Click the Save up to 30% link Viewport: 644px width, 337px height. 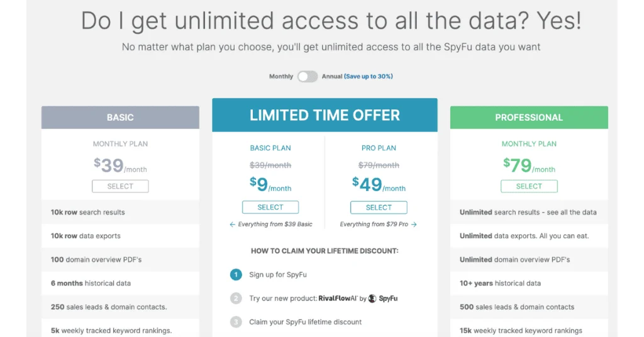tap(369, 77)
